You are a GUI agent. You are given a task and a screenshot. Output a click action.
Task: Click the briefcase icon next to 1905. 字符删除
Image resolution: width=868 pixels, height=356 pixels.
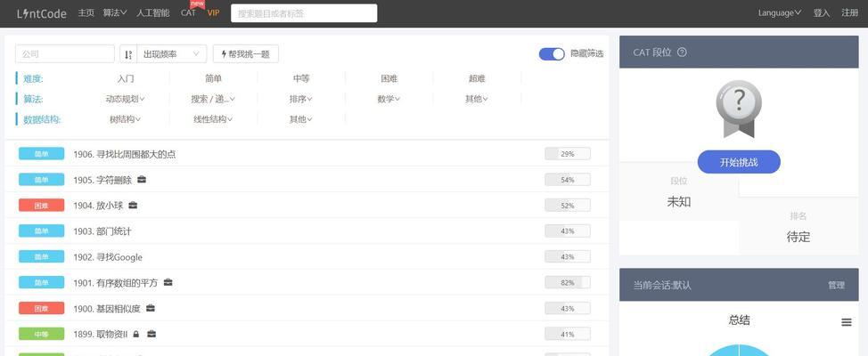click(x=143, y=180)
